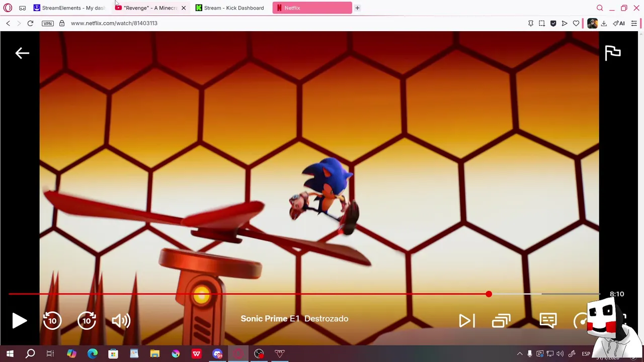
Task: Go back to the previous page
Action: [x=8, y=23]
